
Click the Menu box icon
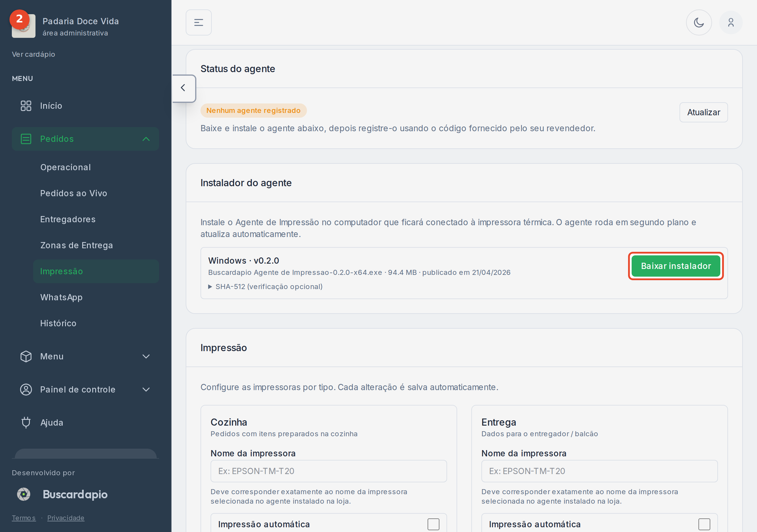[26, 356]
